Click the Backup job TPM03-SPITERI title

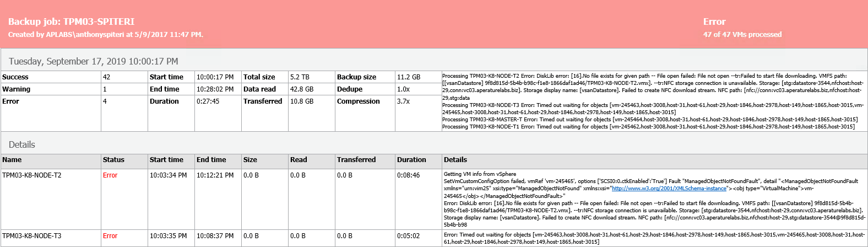[x=71, y=22]
